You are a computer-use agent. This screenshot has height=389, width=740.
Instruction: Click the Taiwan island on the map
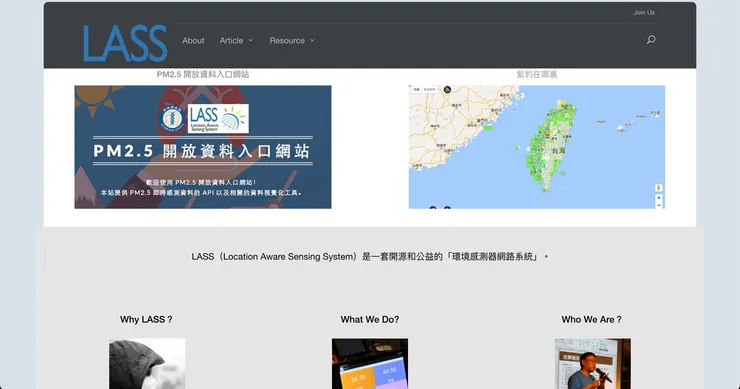tap(551, 146)
